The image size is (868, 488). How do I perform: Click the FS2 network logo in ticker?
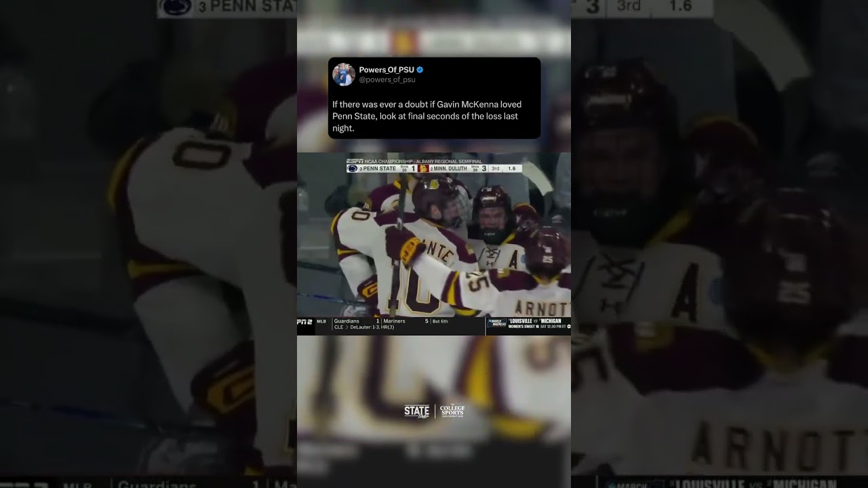(x=304, y=322)
